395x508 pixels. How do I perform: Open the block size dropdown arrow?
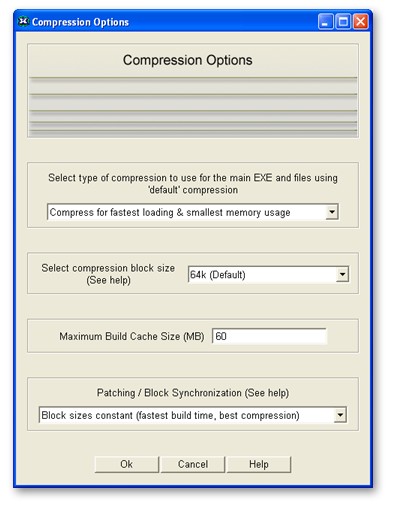[342, 275]
